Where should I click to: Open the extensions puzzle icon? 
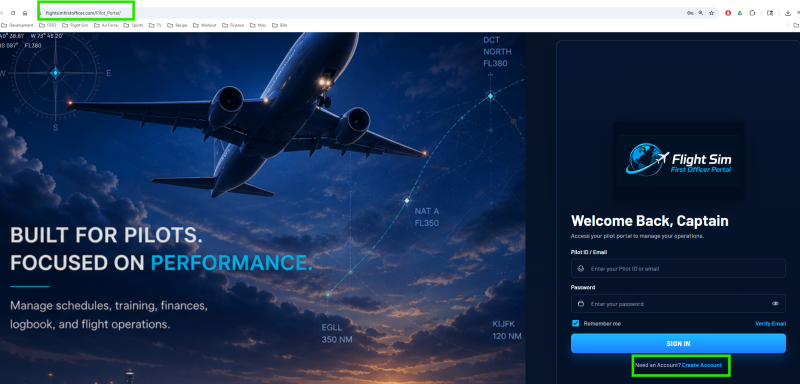[752, 13]
